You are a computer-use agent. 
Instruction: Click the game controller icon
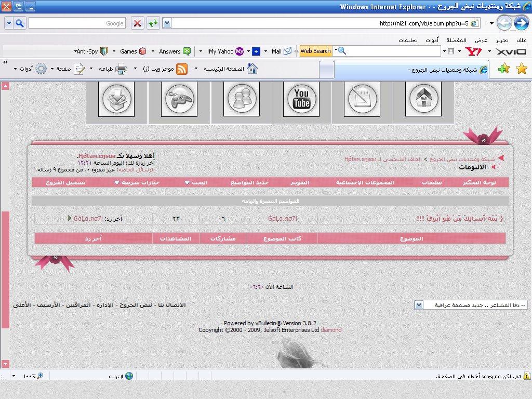(179, 99)
